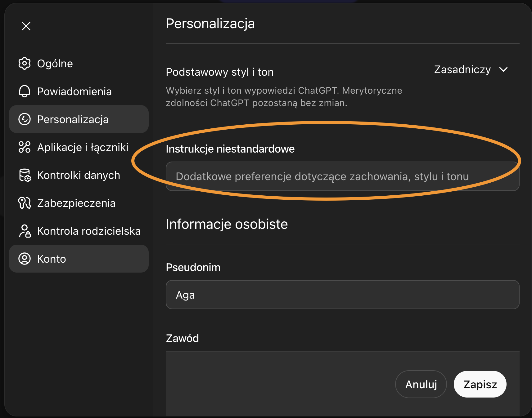Open Aplikacje i łączniki via its connector icon

24,147
